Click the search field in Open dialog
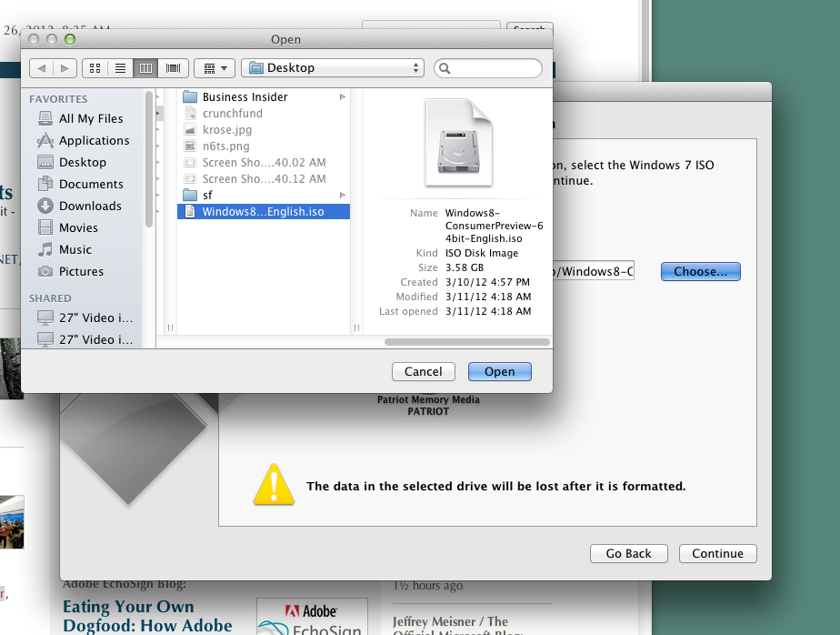The image size is (840, 635). 488,68
